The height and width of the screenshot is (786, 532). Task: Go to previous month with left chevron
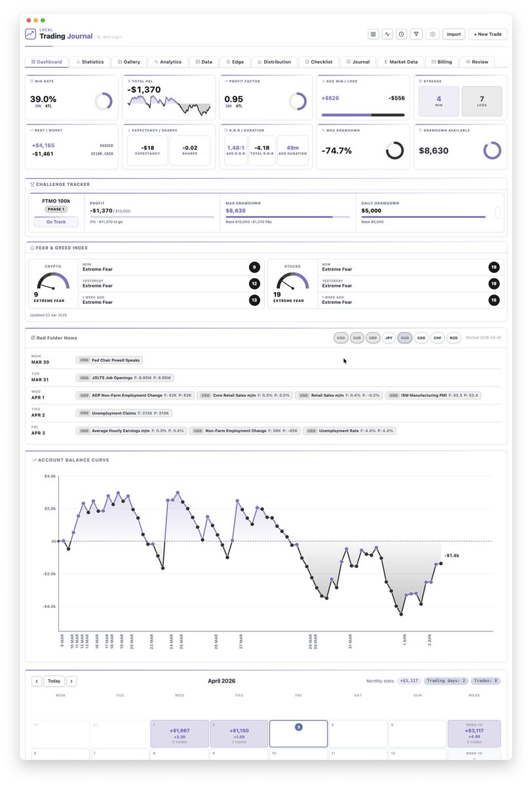pyautogui.click(x=37, y=681)
